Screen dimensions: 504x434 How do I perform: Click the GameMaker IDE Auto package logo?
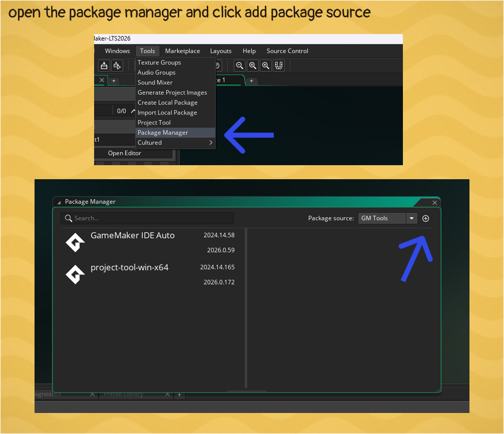point(75,242)
